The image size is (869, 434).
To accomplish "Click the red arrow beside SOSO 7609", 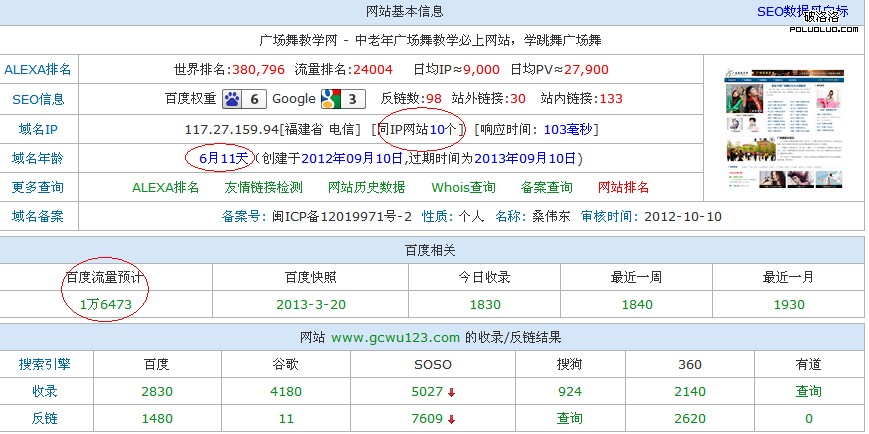I will click(x=451, y=420).
